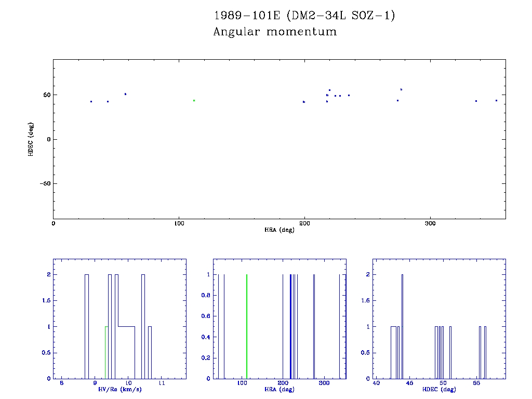Image resolution: width=532 pixels, height=399 pixels.
Task: Click the leftmost bar in HV/Re histogram
Action: [x=87, y=326]
